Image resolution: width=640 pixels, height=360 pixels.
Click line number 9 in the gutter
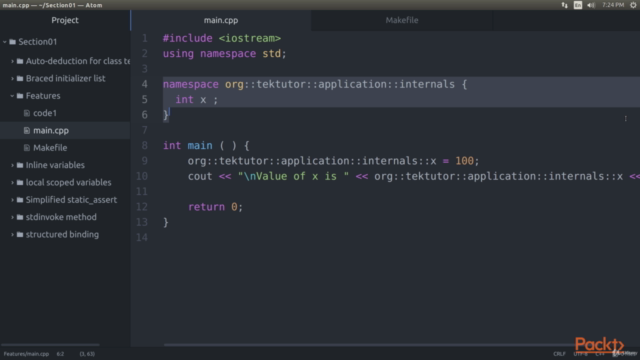click(144, 161)
